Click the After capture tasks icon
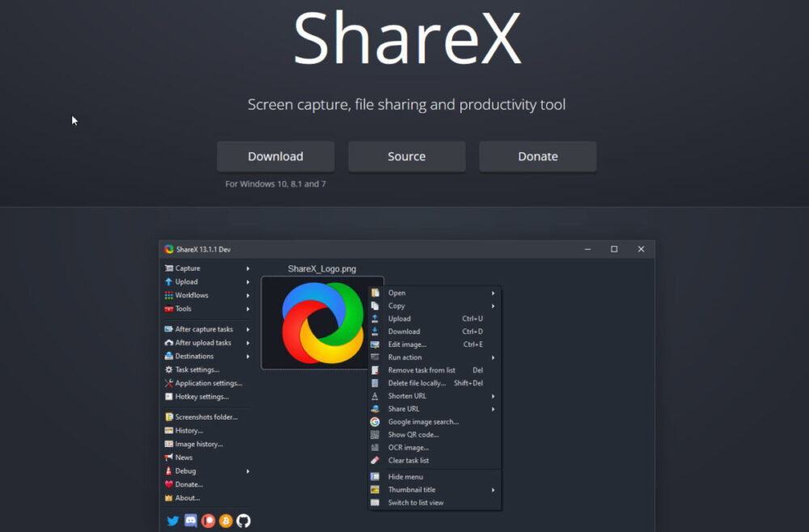This screenshot has height=532, width=809. coord(169,329)
